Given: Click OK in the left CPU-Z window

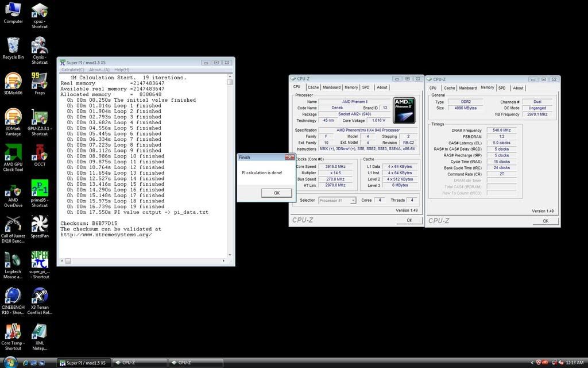Looking at the screenshot, I should tap(409, 220).
